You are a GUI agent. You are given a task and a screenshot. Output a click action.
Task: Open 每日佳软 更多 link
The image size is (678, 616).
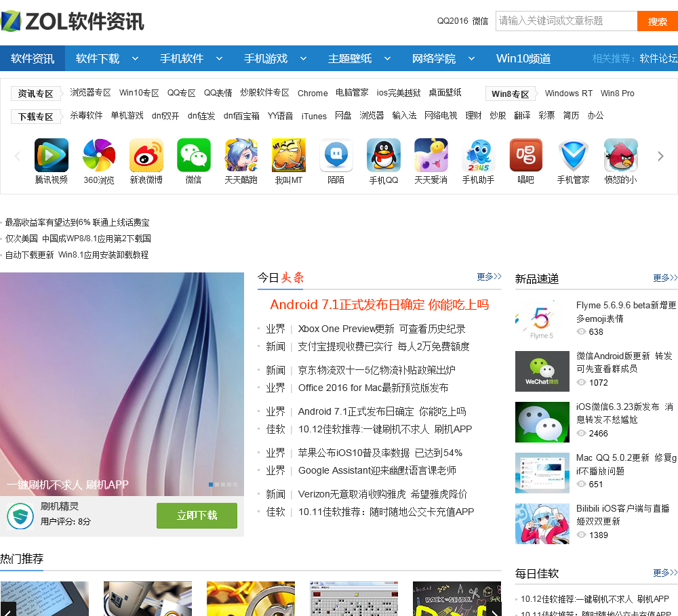tap(665, 573)
